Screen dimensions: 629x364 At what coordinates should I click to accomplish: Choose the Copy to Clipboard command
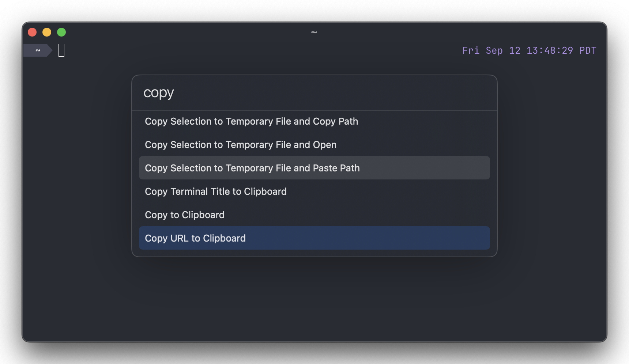(x=314, y=215)
